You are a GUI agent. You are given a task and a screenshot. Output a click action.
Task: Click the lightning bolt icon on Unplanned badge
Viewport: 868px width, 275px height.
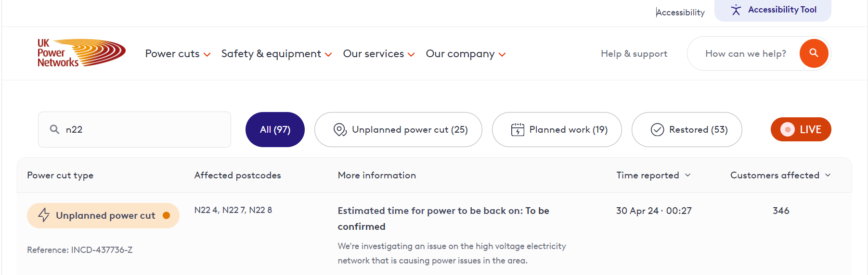click(44, 215)
